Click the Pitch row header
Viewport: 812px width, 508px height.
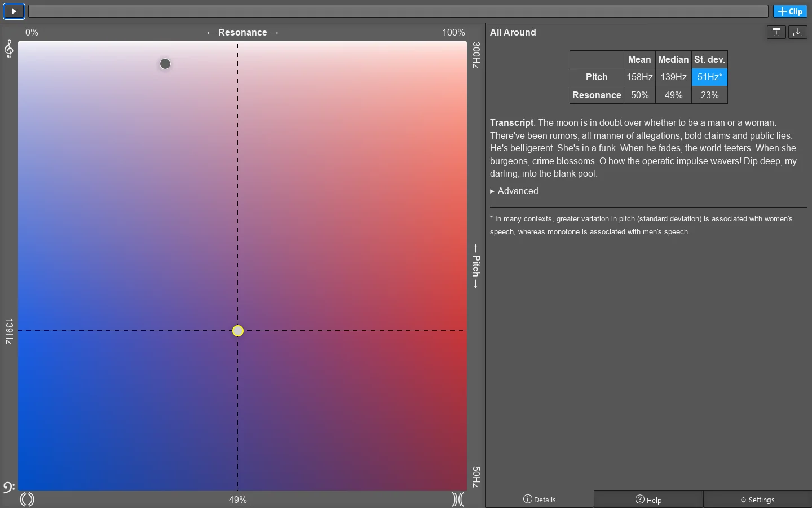[x=597, y=77]
